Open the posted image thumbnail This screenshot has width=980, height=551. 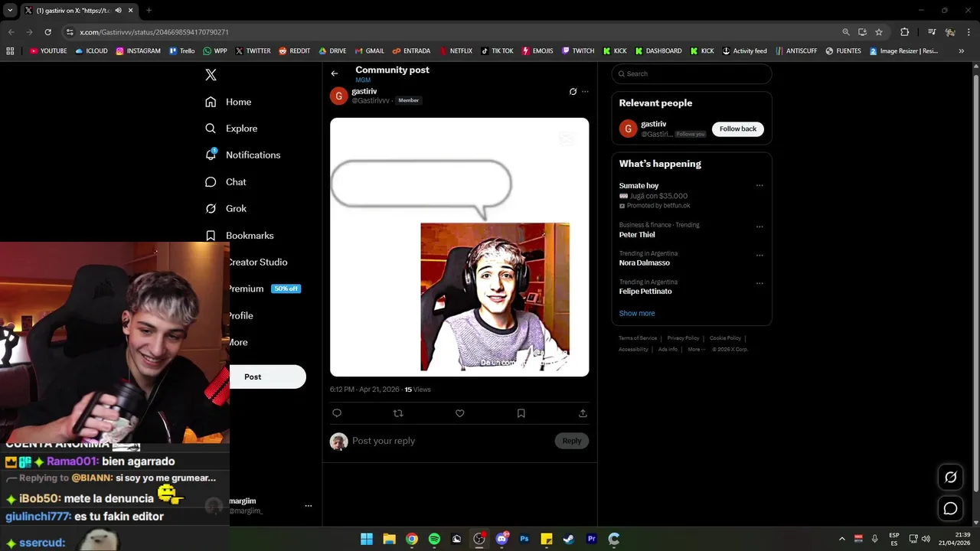pos(459,247)
